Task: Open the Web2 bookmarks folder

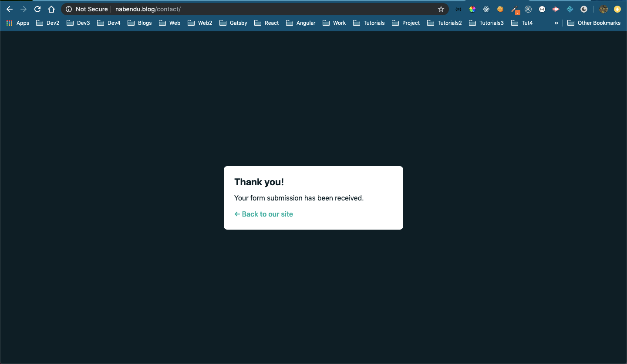Action: tap(200, 23)
